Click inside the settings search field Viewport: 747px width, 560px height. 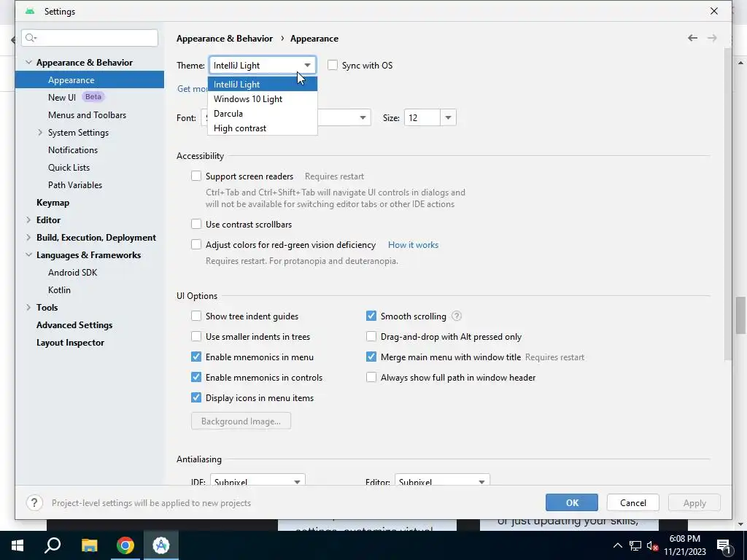click(x=90, y=38)
